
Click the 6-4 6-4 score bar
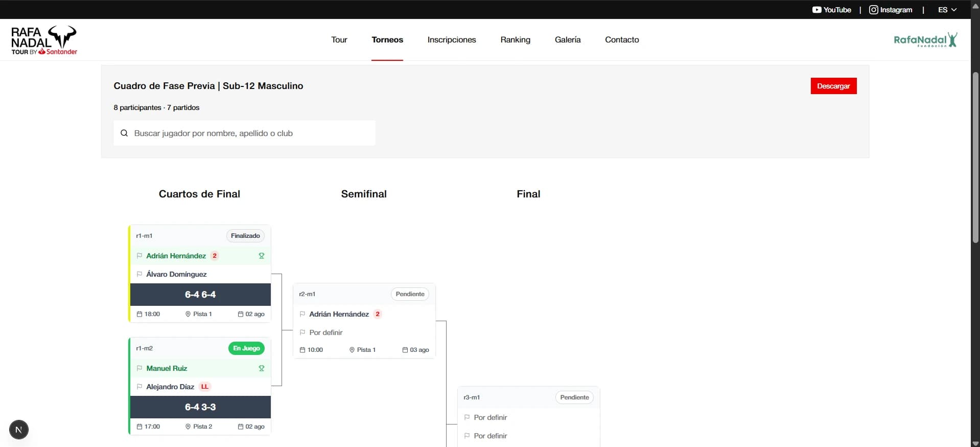pyautogui.click(x=200, y=295)
